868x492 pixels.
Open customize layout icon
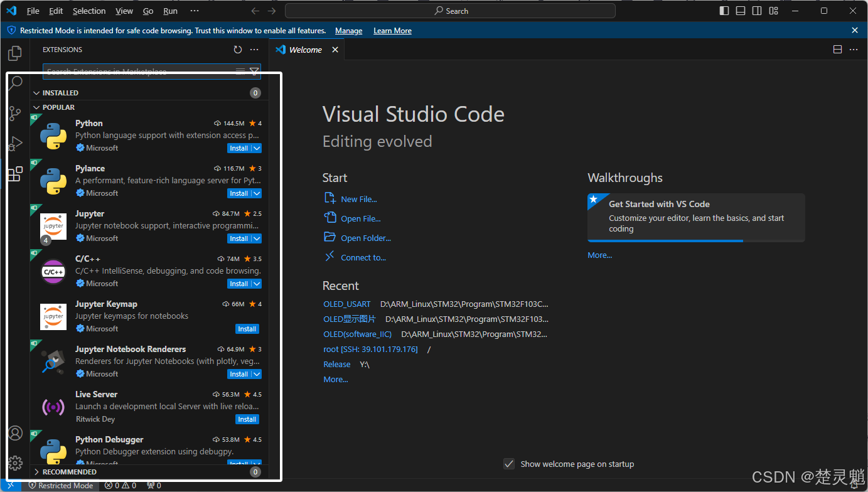tap(773, 11)
